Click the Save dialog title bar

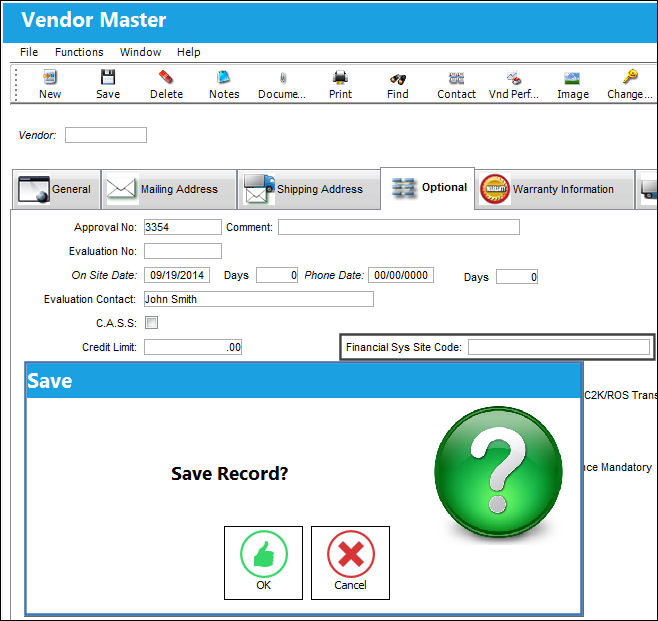tap(304, 381)
